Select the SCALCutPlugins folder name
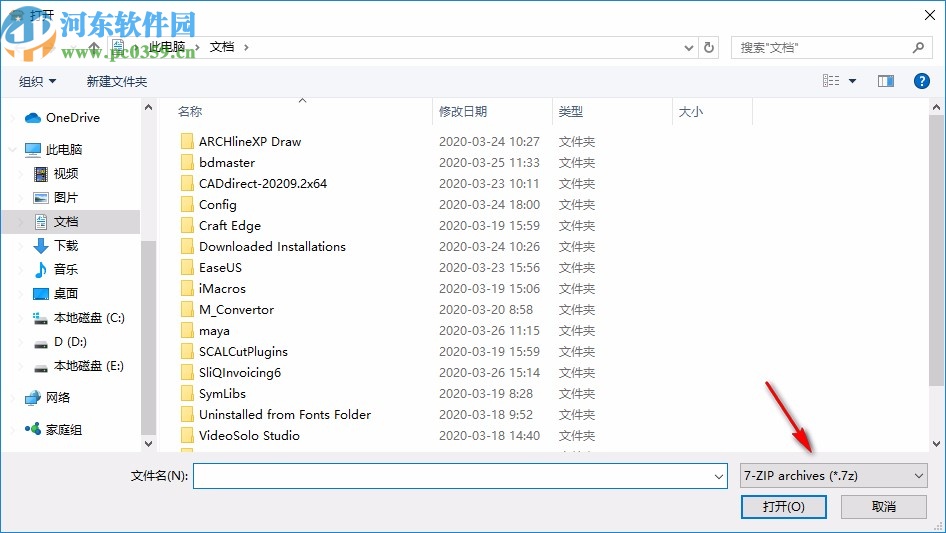 (243, 351)
